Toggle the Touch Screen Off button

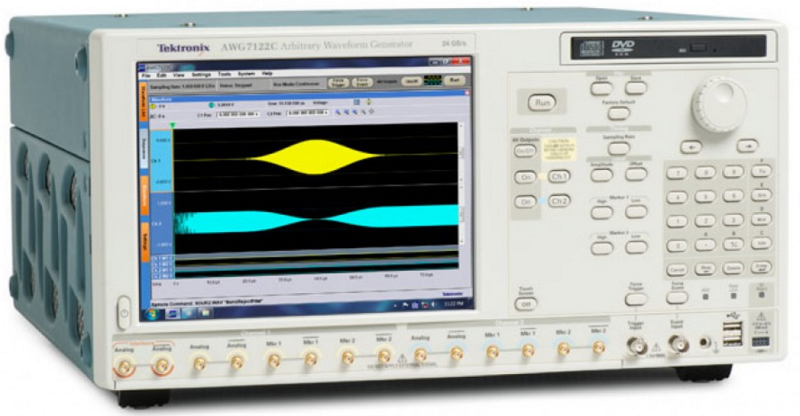click(526, 305)
